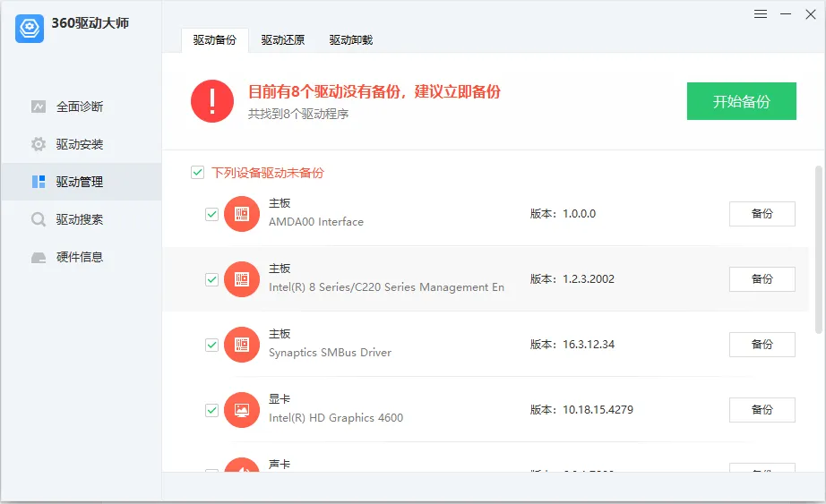Click the red exclamation warning icon
Screen dimensions: 826x504
click(x=212, y=101)
